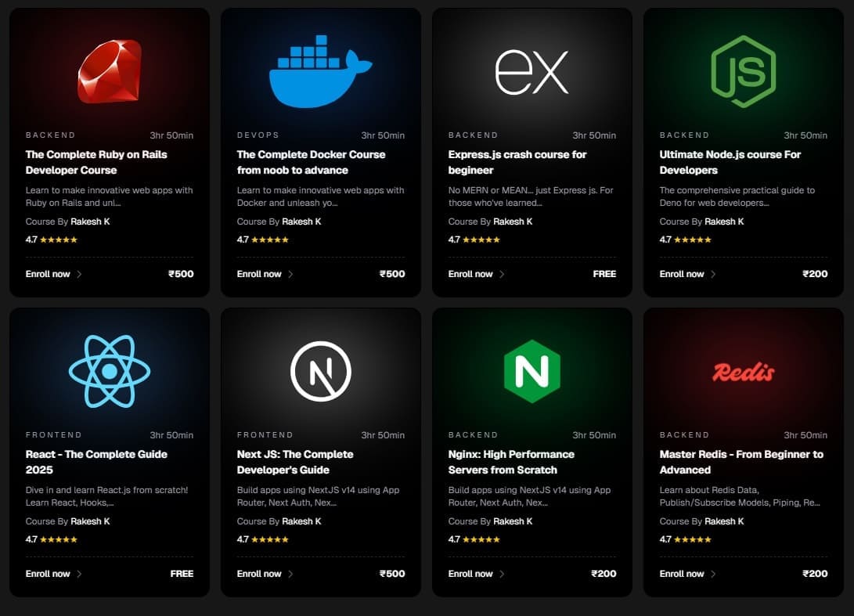This screenshot has width=854, height=616.
Task: Open the 'Nginx: High Performance Servers from Scratch' title
Action: [x=511, y=462]
